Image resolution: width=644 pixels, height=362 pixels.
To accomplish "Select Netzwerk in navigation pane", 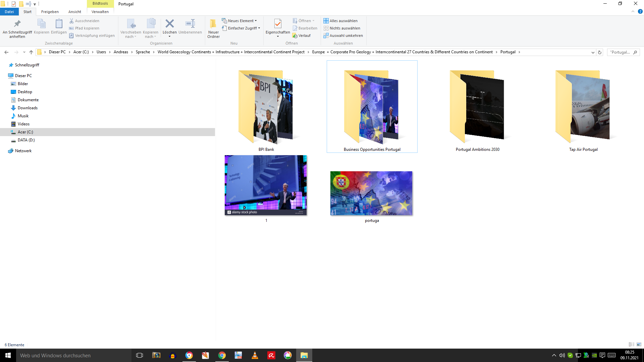I will pyautogui.click(x=23, y=151).
